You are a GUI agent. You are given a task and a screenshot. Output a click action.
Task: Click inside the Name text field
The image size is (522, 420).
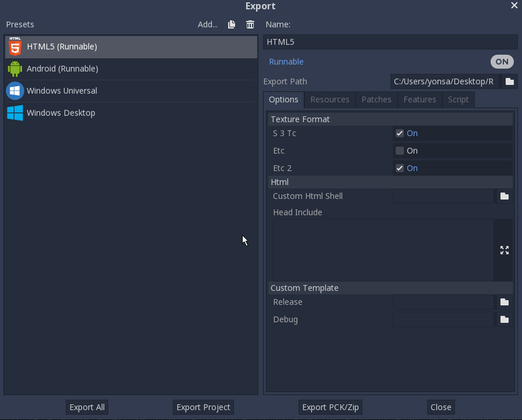point(390,41)
